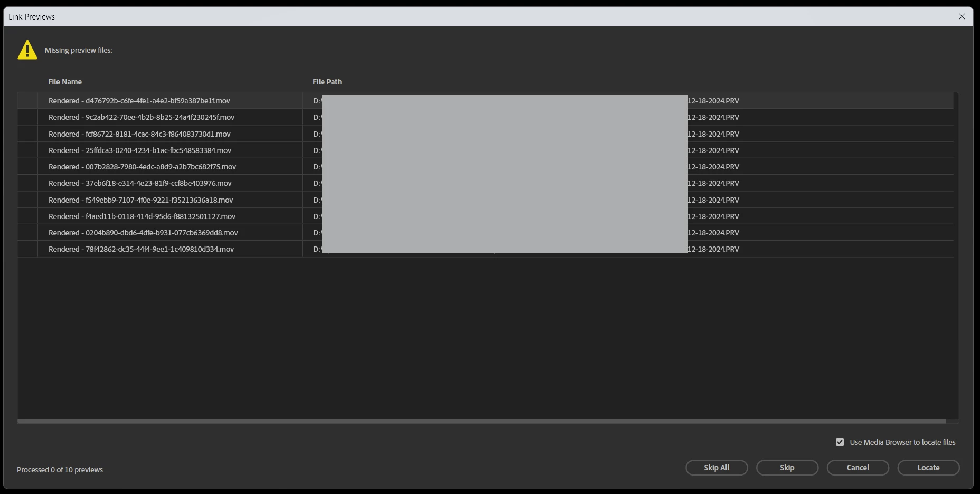Click the Missing preview files label
This screenshot has height=494, width=980.
click(78, 50)
